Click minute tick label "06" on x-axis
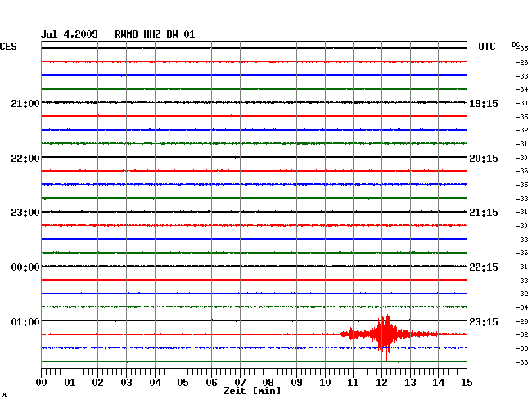 click(x=211, y=382)
